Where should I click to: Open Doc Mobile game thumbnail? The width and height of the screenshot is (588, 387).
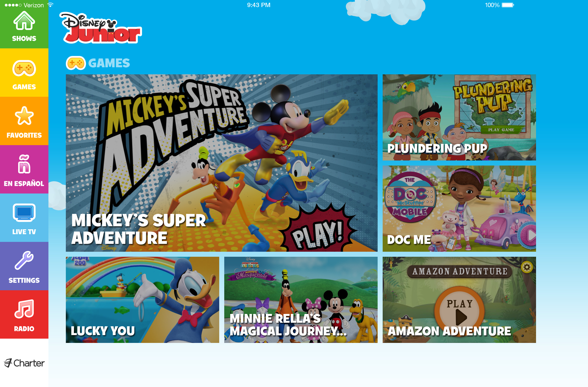pos(459,209)
